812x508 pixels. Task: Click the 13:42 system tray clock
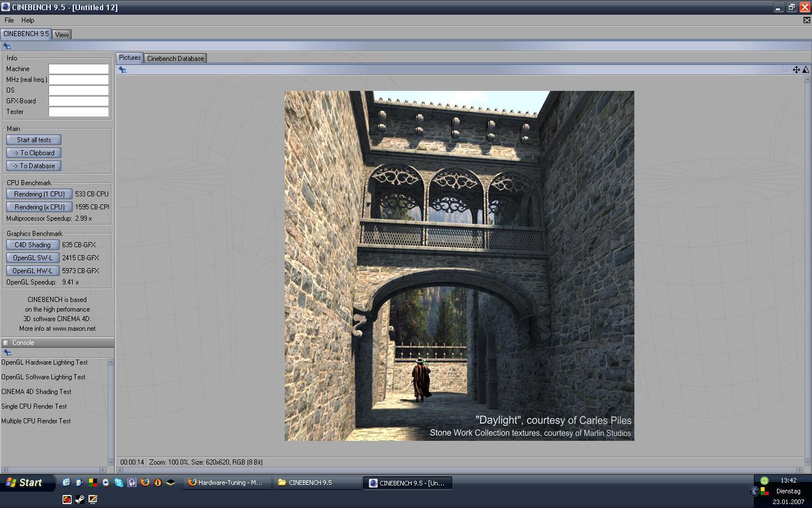click(788, 480)
